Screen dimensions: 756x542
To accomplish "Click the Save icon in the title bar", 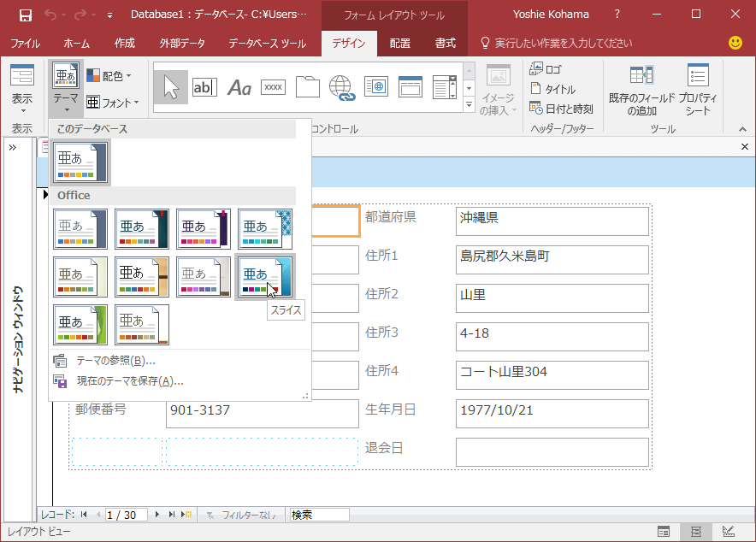I will 25,15.
